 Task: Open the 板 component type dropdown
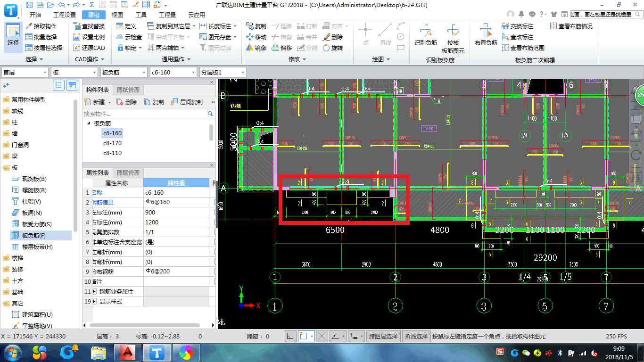tap(74, 72)
